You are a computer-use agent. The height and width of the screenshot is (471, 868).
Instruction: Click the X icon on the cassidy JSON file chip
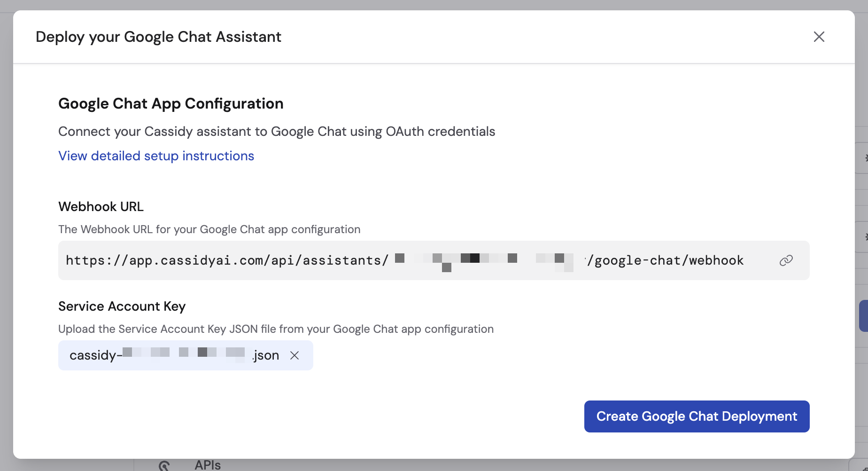click(x=294, y=356)
